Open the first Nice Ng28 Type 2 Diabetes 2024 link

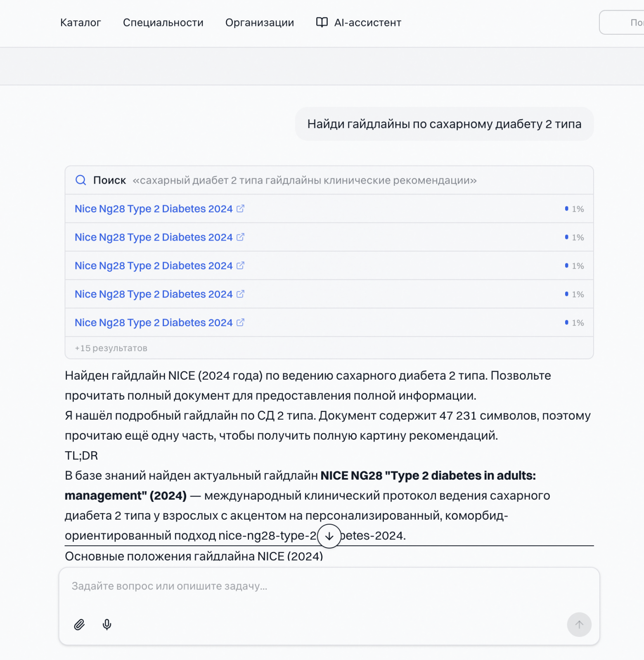click(154, 209)
